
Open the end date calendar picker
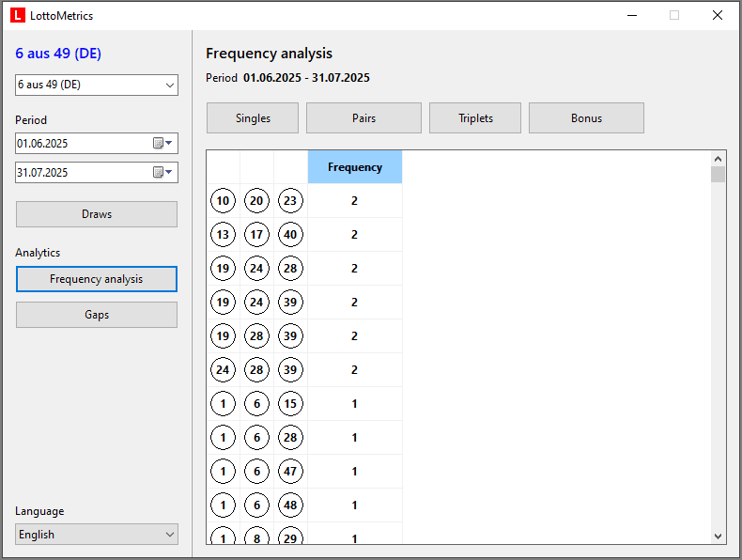(x=162, y=172)
